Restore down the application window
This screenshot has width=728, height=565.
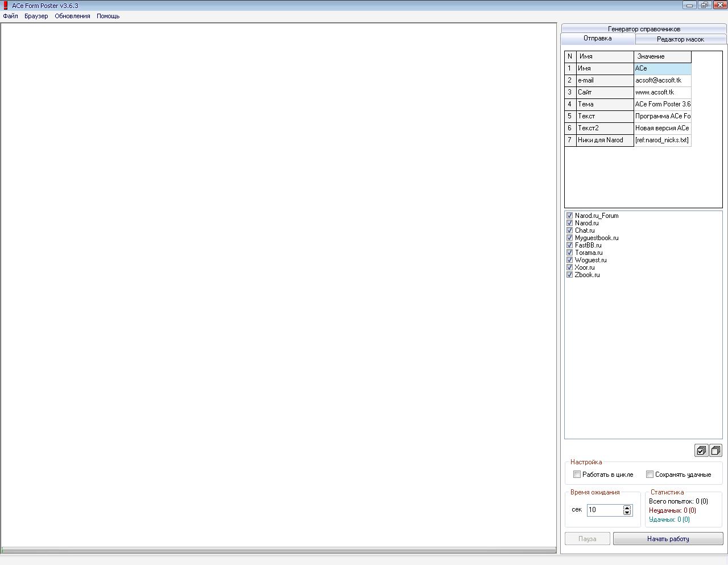coord(704,5)
